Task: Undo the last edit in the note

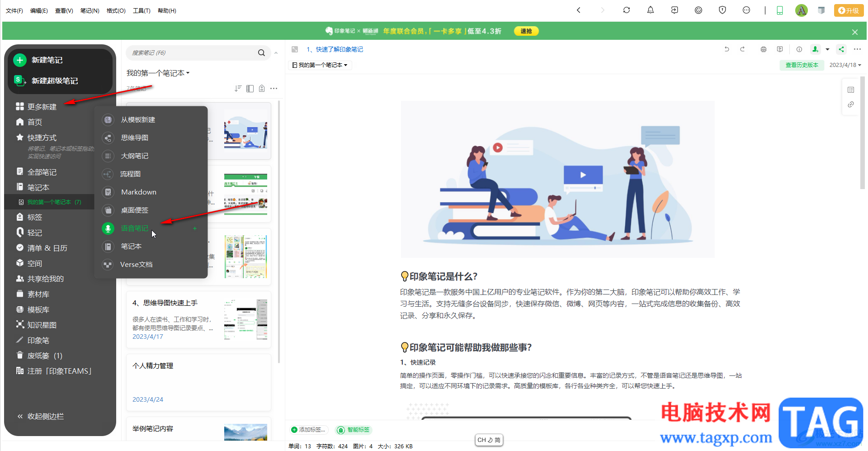Action: (727, 49)
